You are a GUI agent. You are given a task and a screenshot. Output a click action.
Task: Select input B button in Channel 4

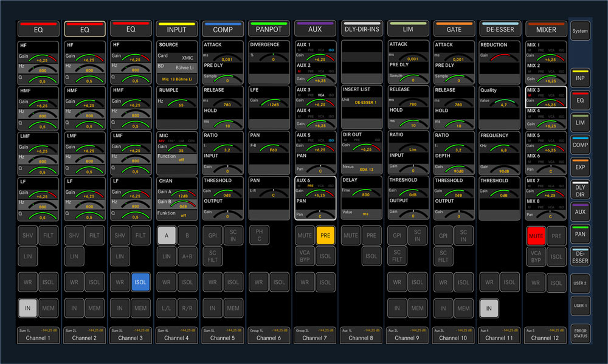[x=187, y=235]
